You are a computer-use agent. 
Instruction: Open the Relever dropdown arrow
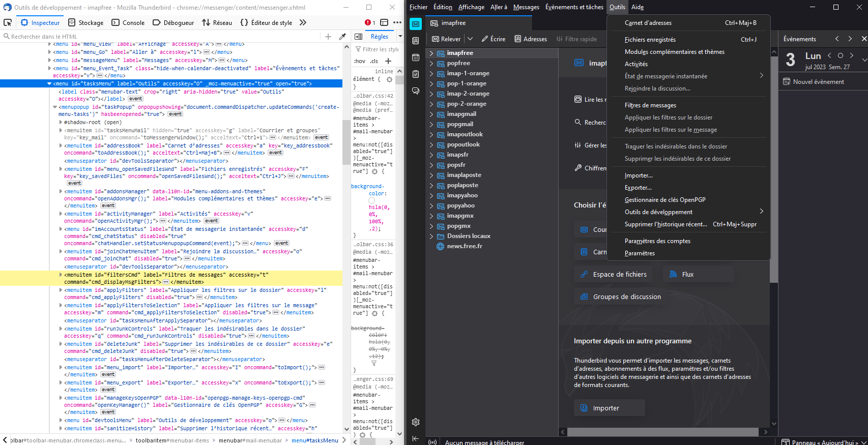pyautogui.click(x=470, y=39)
